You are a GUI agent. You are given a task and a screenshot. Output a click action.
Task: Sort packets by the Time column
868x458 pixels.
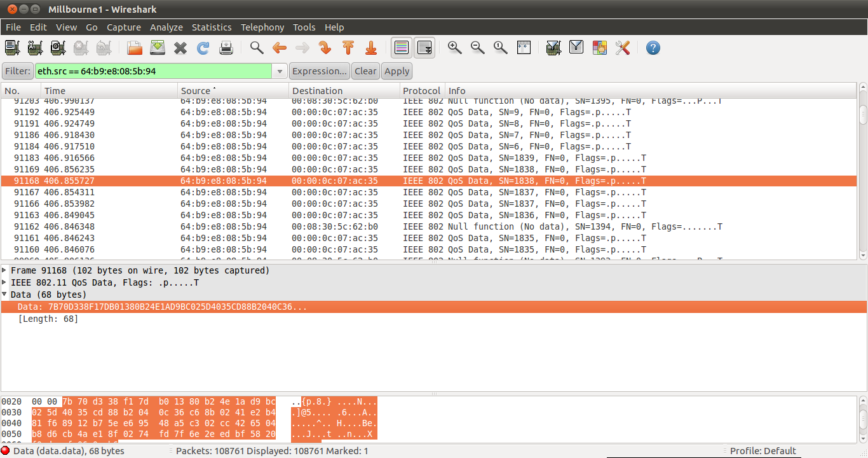click(109, 91)
